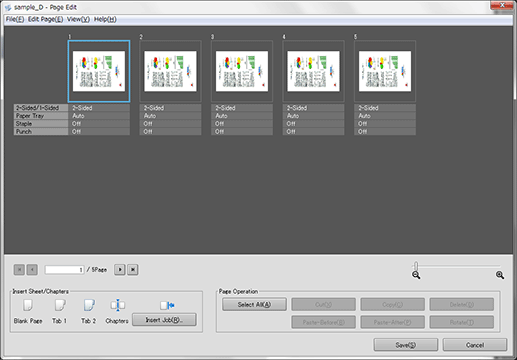This screenshot has height=360, width=517.
Task: Click the thumbnail zoom slider handle
Action: 416,266
